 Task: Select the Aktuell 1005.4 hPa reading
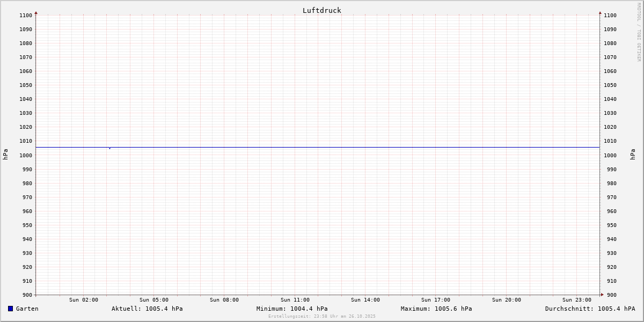(147, 309)
